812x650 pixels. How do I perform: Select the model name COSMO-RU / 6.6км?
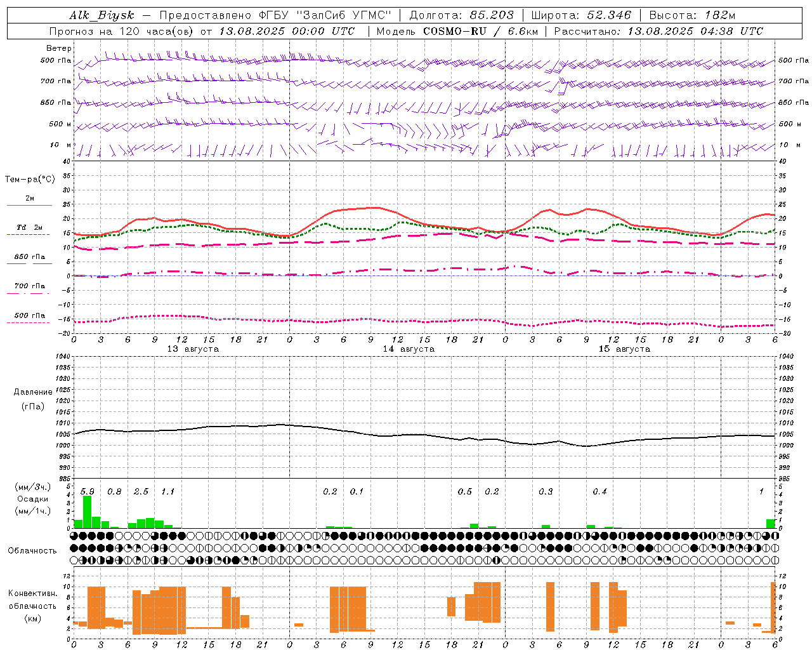(x=480, y=31)
